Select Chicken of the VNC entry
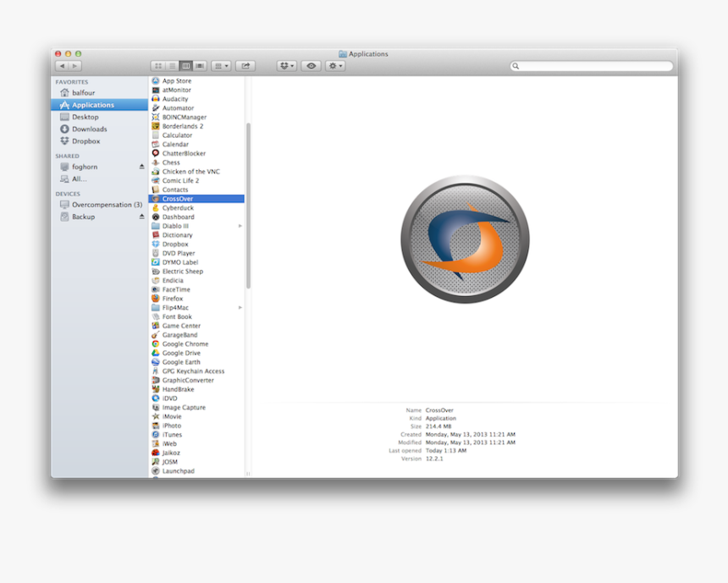Image resolution: width=728 pixels, height=583 pixels. click(x=197, y=171)
